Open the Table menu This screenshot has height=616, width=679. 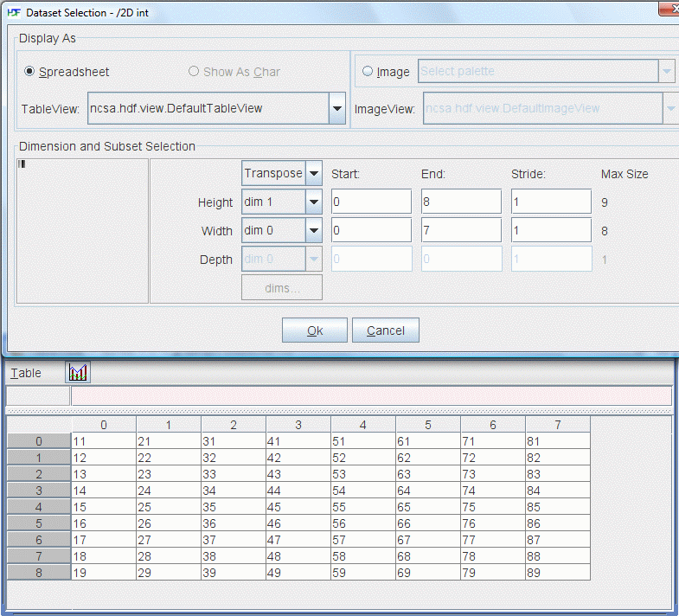click(x=26, y=373)
